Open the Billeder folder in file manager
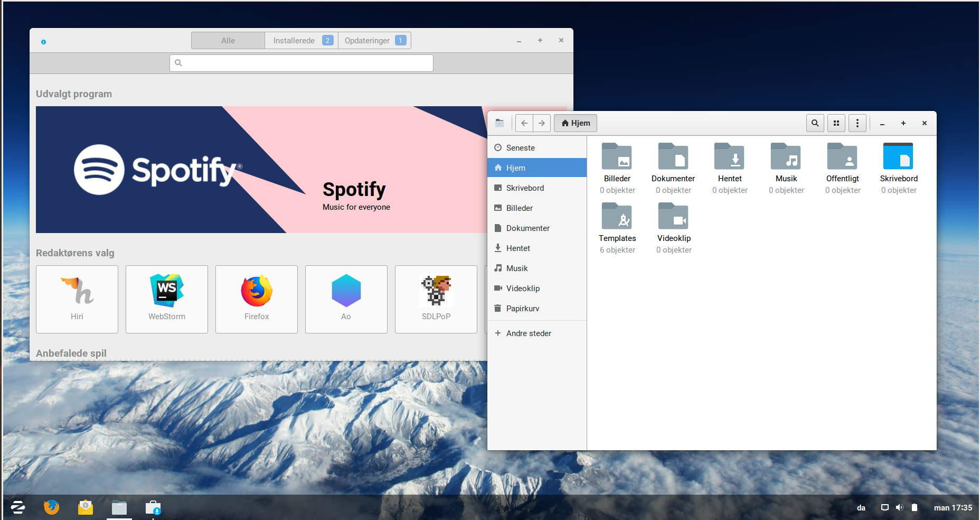 (x=617, y=156)
